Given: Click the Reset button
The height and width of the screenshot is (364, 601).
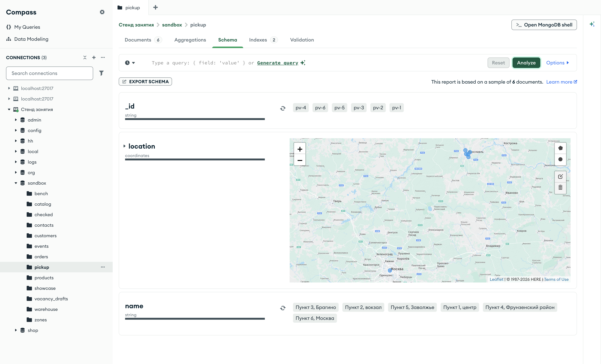Looking at the screenshot, I should (498, 63).
